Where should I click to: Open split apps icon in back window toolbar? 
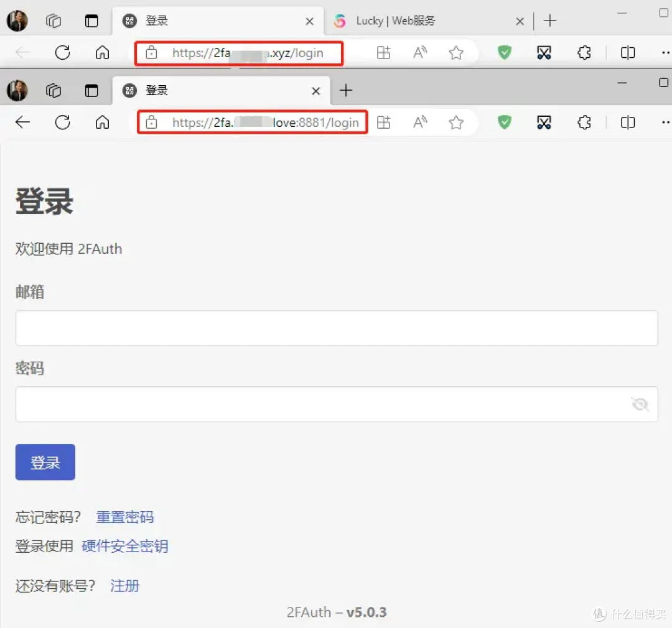point(383,53)
